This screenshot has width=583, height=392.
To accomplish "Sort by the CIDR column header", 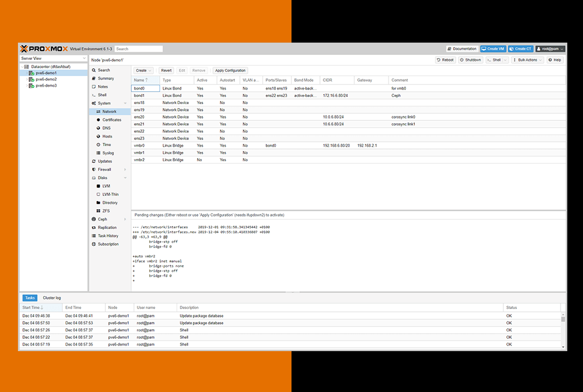I will (x=337, y=80).
